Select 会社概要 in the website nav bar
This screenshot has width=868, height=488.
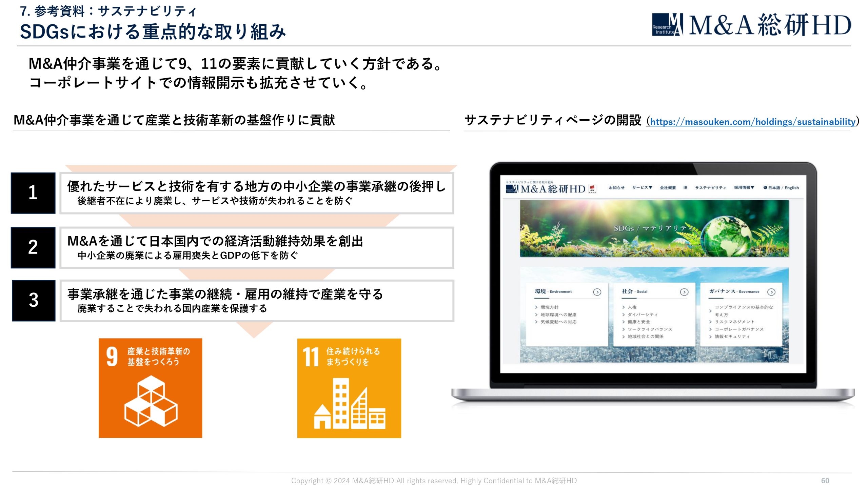[668, 188]
